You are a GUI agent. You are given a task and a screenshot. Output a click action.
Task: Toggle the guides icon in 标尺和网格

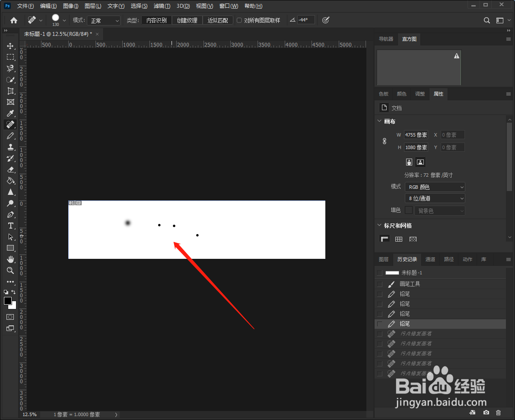click(413, 239)
